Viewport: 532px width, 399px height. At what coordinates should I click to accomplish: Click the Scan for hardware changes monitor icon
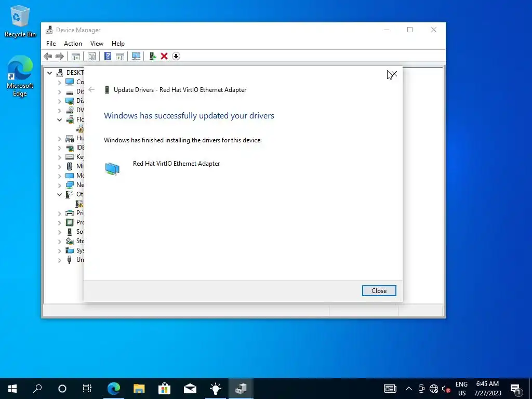tap(136, 56)
